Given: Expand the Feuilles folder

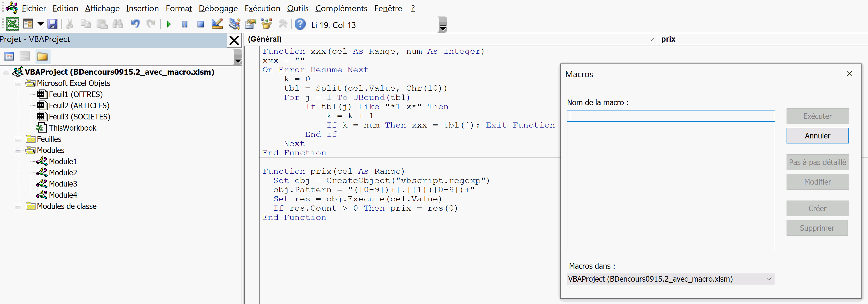Looking at the screenshot, I should pyautogui.click(x=18, y=139).
